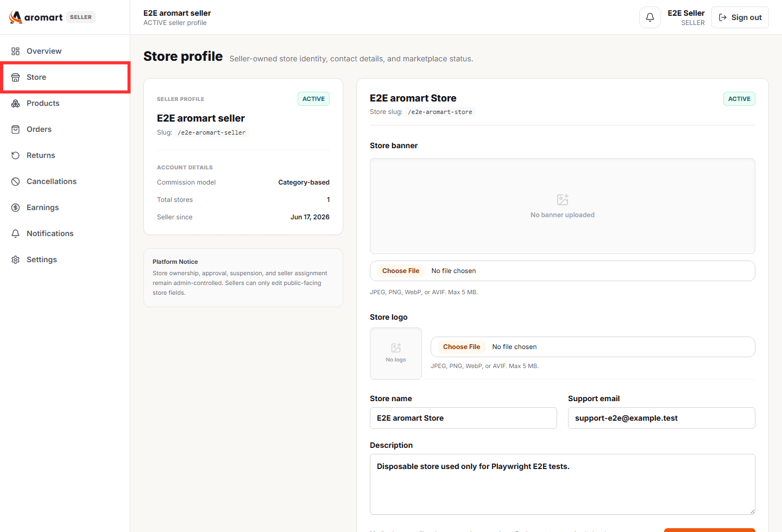Screen dimensions: 782x532
Task: Click the description textarea corner handle
Action: coord(752,511)
